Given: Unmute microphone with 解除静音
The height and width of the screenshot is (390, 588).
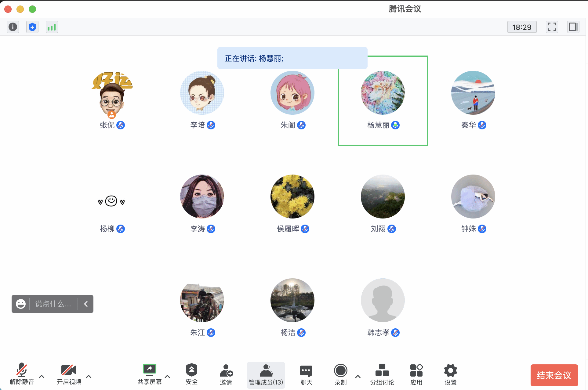Looking at the screenshot, I should pyautogui.click(x=22, y=374).
